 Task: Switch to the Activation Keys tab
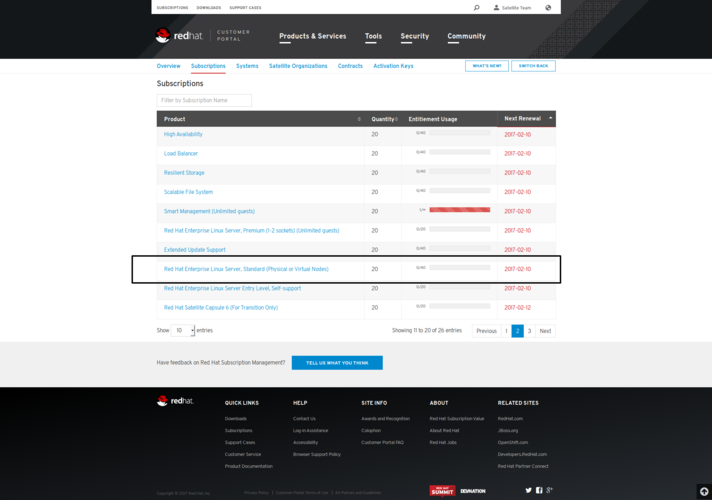click(393, 66)
